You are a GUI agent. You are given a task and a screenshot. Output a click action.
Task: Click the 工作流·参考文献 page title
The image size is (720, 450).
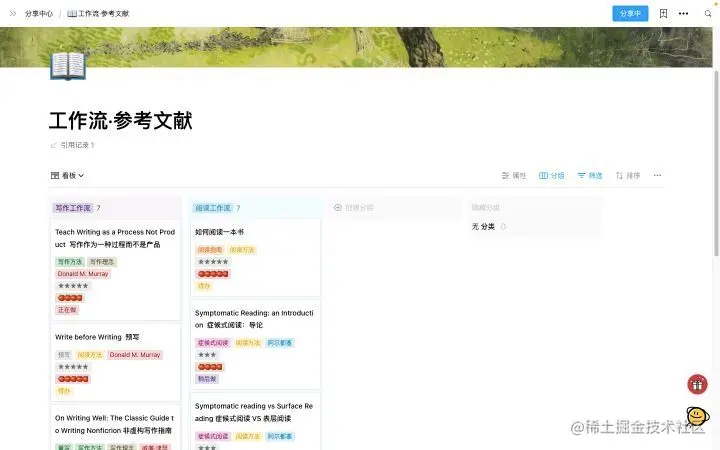pos(121,121)
